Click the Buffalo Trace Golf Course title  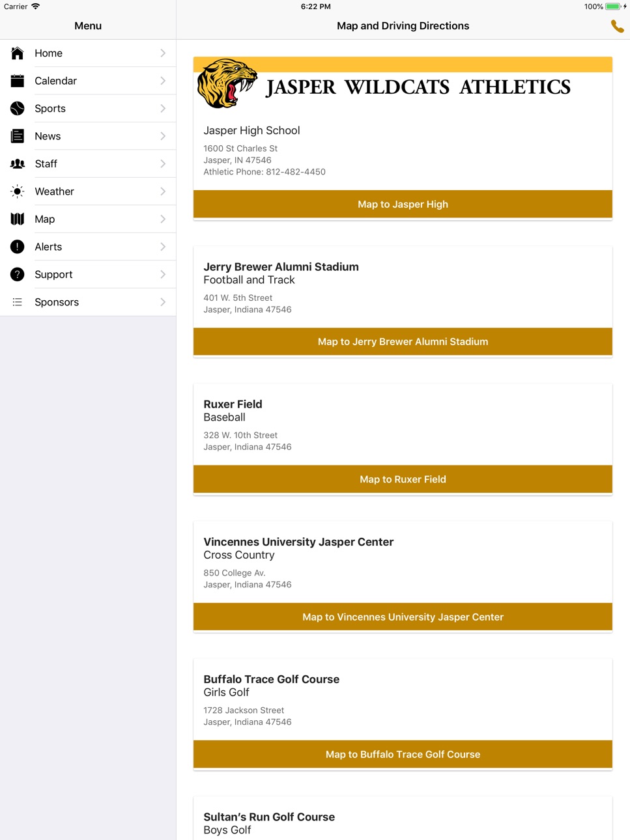(271, 679)
